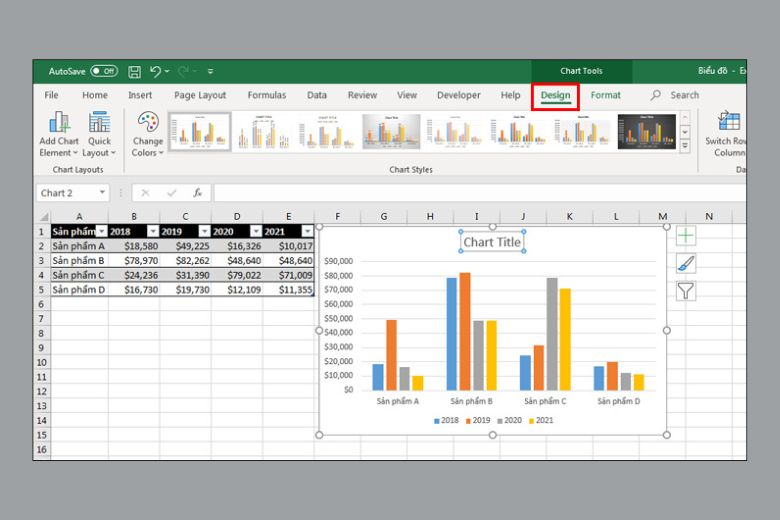The image size is (780, 520).
Task: Open the Developer tab
Action: point(458,95)
